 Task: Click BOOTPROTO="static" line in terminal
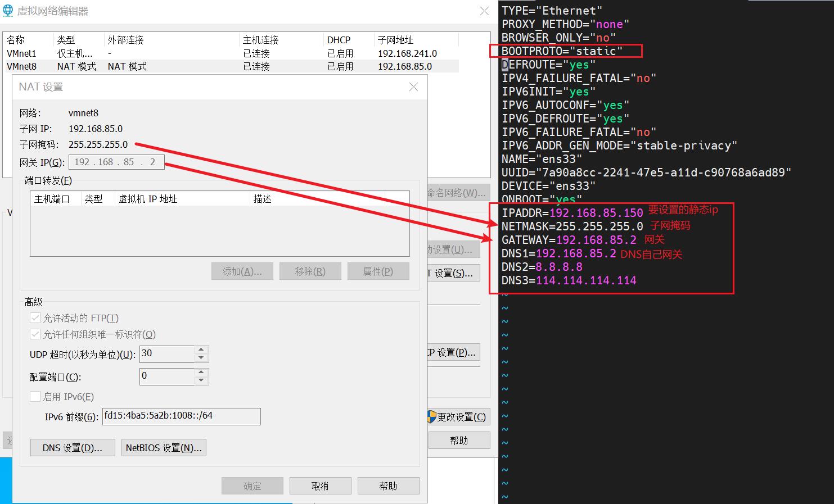pos(562,51)
